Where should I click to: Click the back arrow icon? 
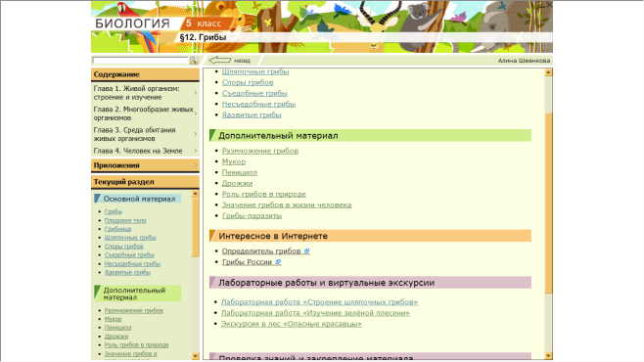[x=220, y=61]
